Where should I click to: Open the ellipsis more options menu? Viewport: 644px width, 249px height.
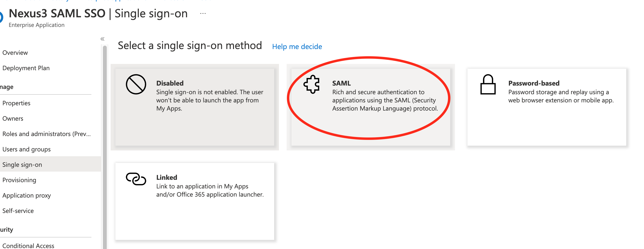203,14
